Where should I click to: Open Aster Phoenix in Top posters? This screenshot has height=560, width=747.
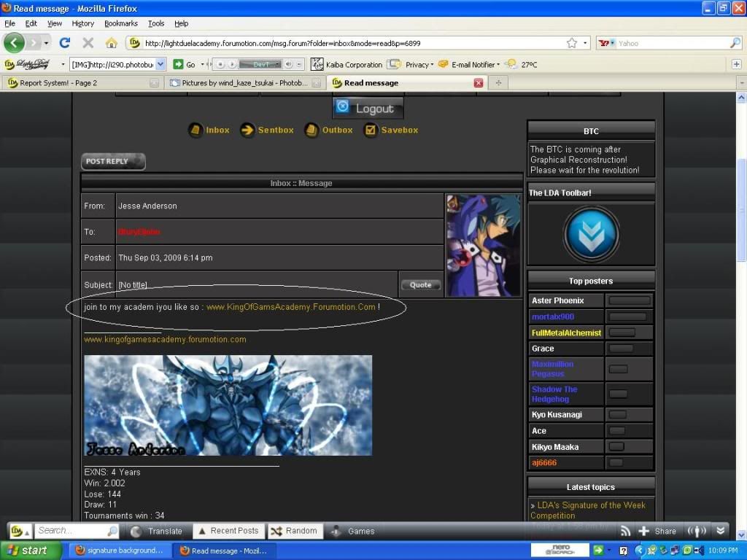tap(558, 300)
